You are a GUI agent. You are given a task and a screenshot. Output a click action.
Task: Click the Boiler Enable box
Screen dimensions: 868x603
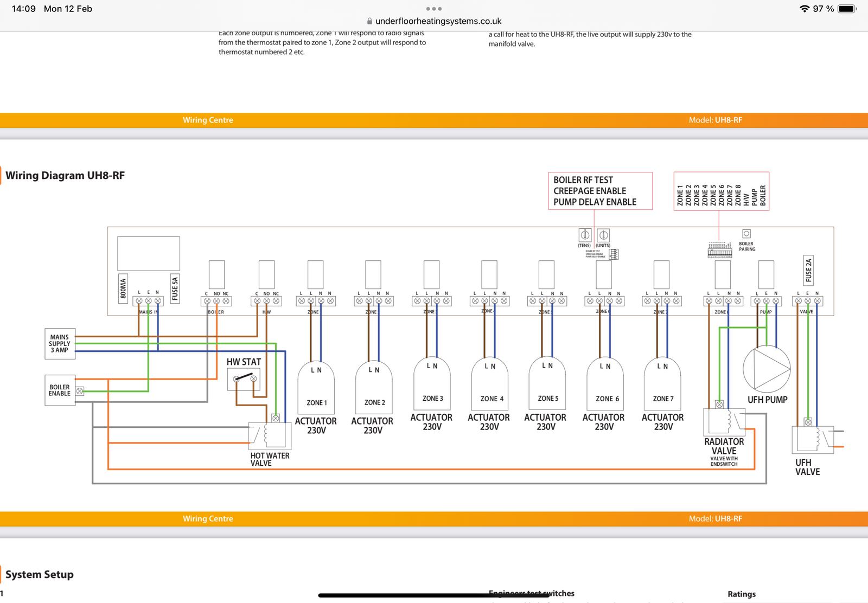[60, 390]
